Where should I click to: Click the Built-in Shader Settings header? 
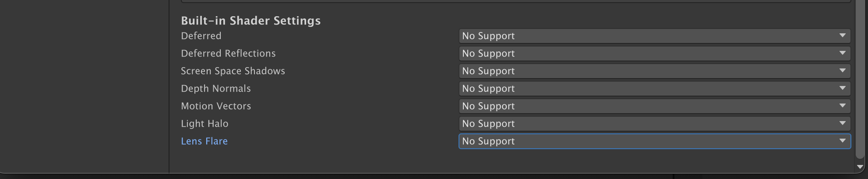click(x=251, y=21)
